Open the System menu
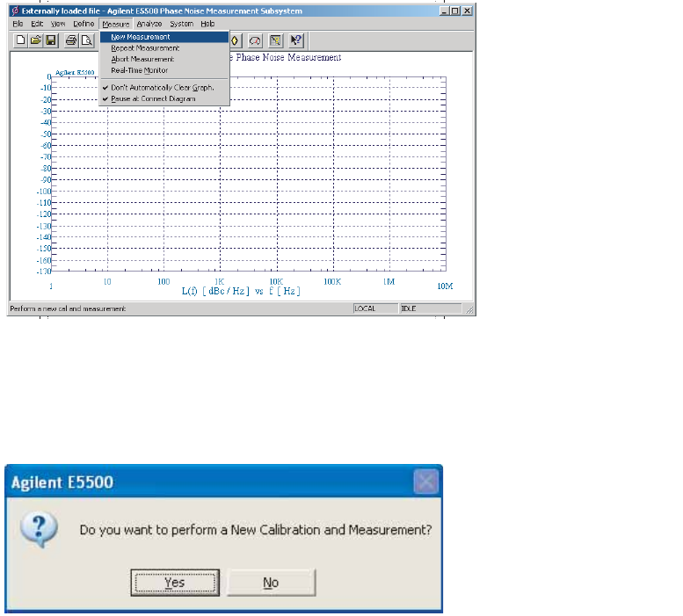Viewport: 683px width, 616px height. (x=181, y=24)
